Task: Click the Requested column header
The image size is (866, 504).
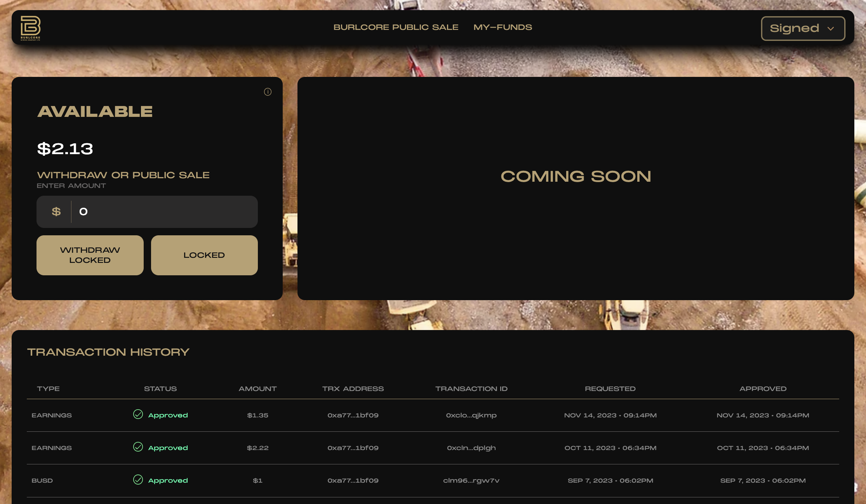Action: click(x=610, y=389)
